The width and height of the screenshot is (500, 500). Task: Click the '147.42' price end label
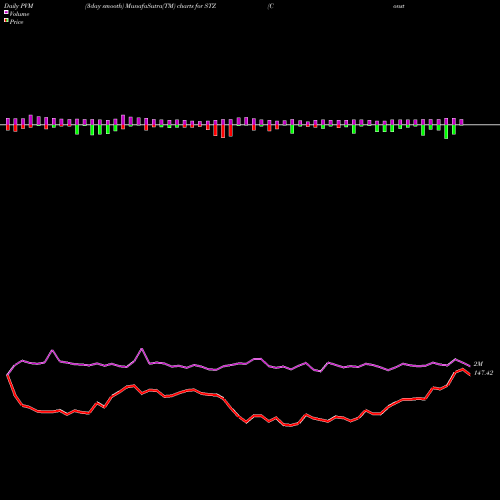click(483, 373)
